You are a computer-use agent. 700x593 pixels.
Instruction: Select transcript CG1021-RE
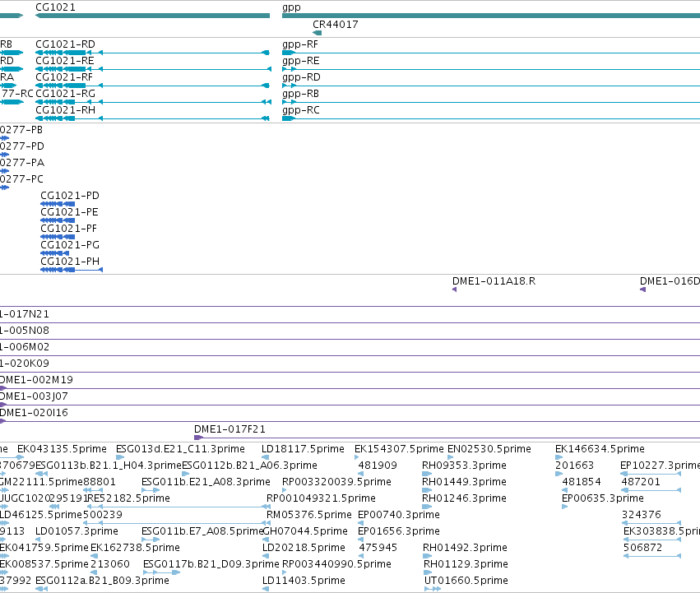click(153, 69)
